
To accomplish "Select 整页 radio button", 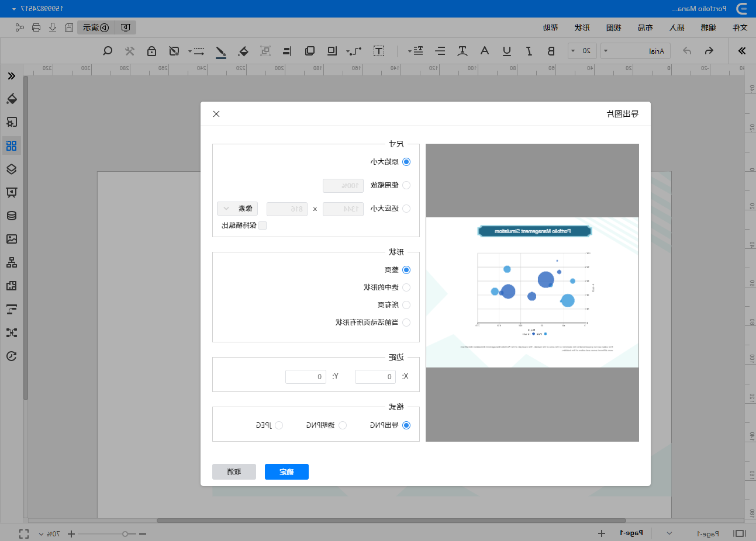I will pyautogui.click(x=406, y=270).
